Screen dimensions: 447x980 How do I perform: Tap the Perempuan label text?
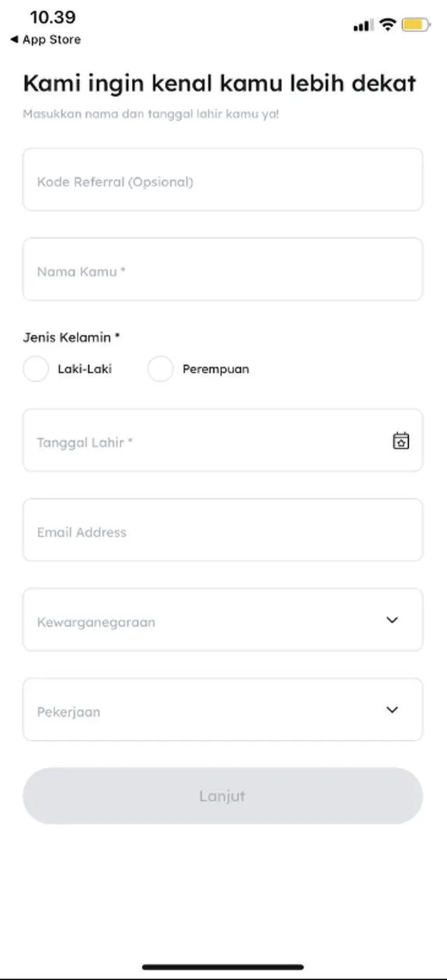[216, 369]
